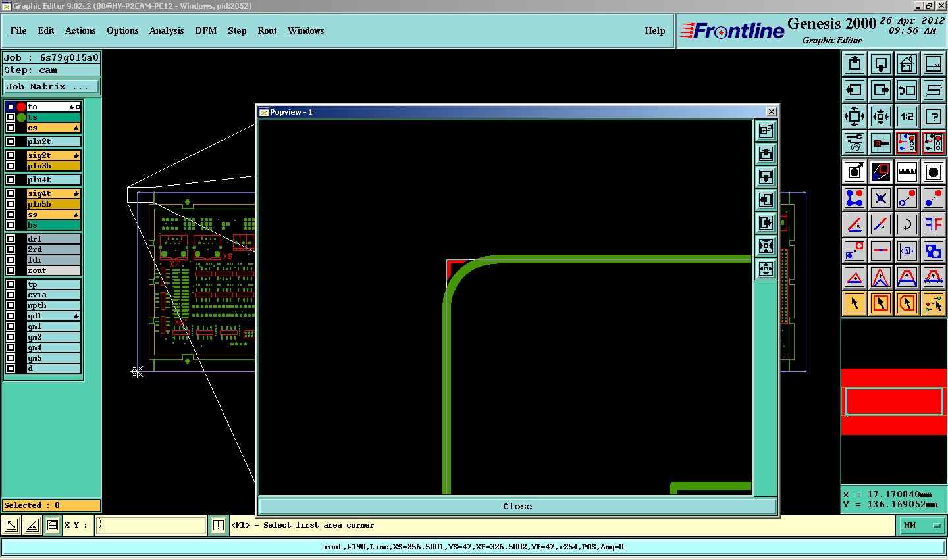The width and height of the screenshot is (948, 560).
Task: Select the ruler measurement tool
Action: pos(907,172)
